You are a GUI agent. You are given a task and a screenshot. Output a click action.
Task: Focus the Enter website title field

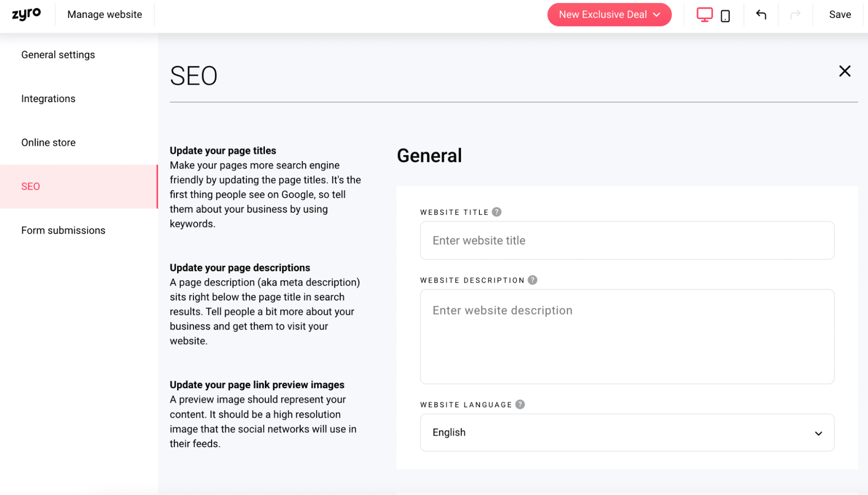tap(627, 241)
